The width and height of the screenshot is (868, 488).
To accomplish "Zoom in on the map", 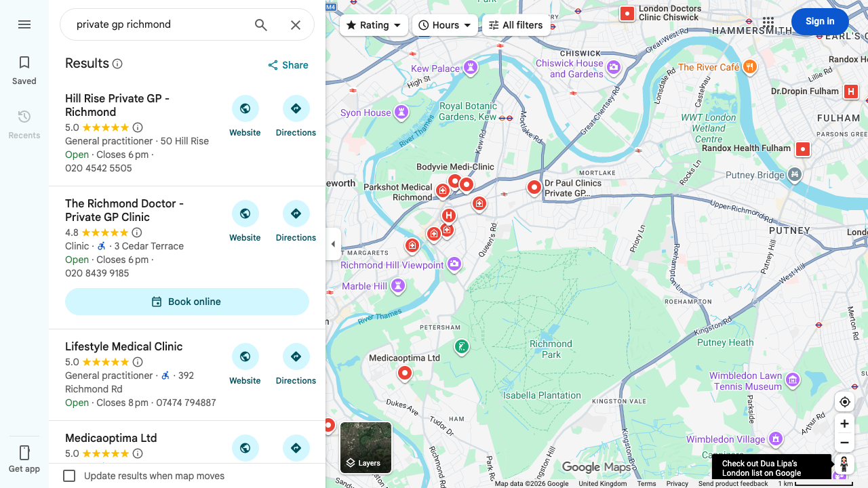I will [844, 424].
